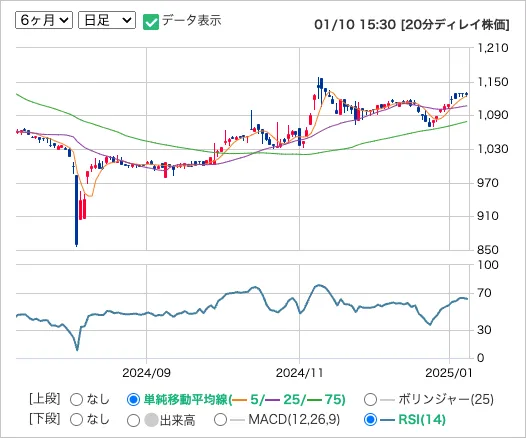Select MACD(12,26,9) radio button
This screenshot has height=438, width=526.
tap(220, 420)
